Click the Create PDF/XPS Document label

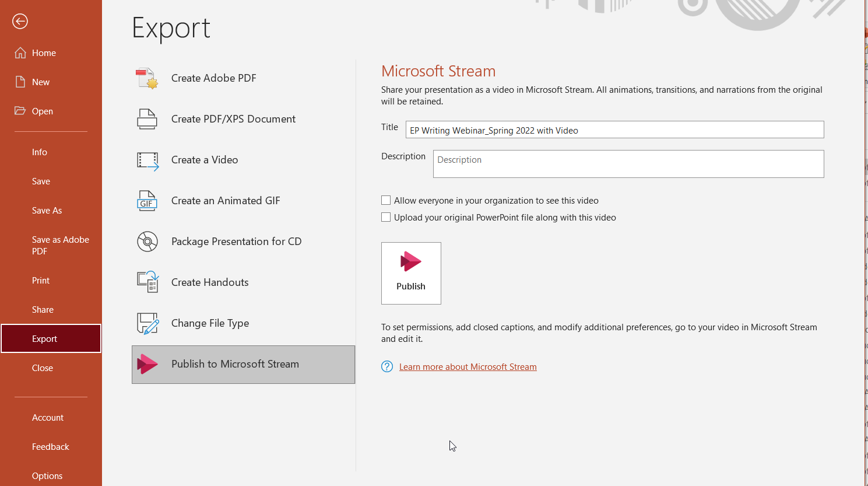tap(233, 119)
